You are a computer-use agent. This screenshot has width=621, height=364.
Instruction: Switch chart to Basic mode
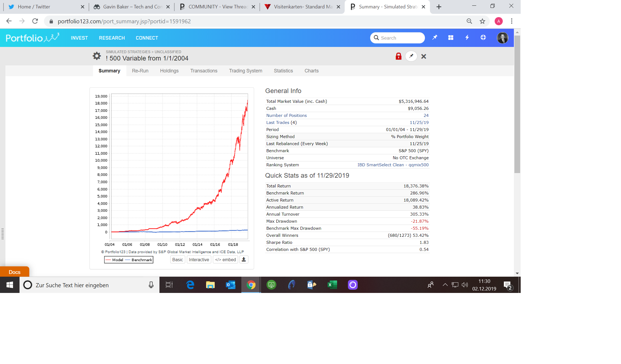178,260
